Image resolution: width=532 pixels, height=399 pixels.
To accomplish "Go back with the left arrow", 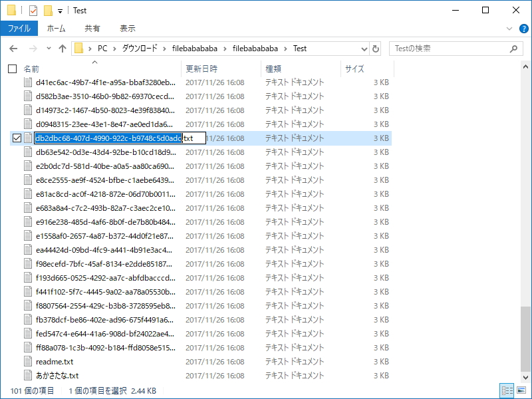I will 13,49.
